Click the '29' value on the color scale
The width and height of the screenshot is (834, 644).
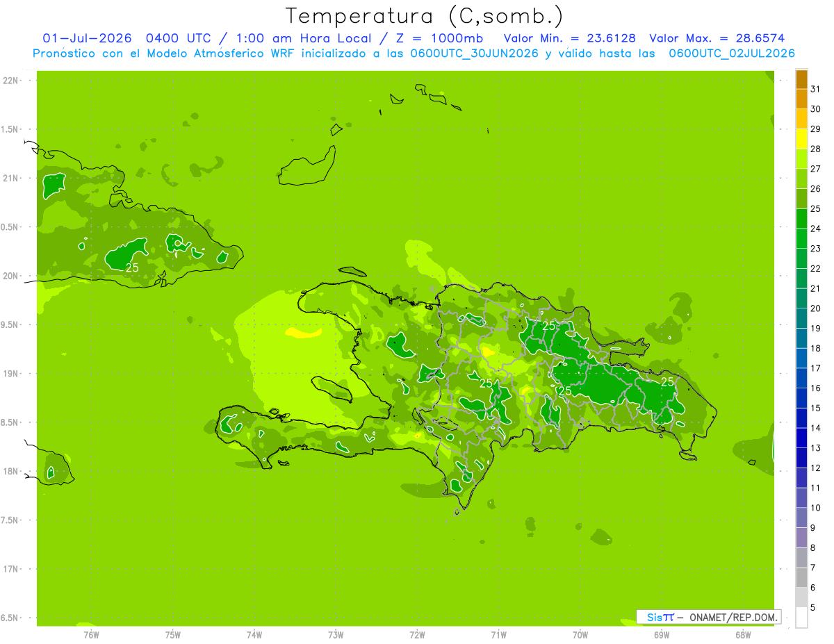tap(815, 129)
